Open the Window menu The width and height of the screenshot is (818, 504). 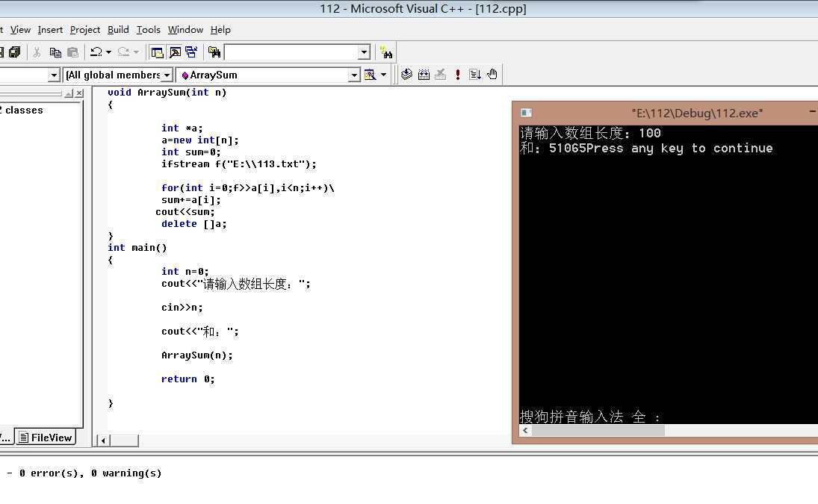point(185,30)
